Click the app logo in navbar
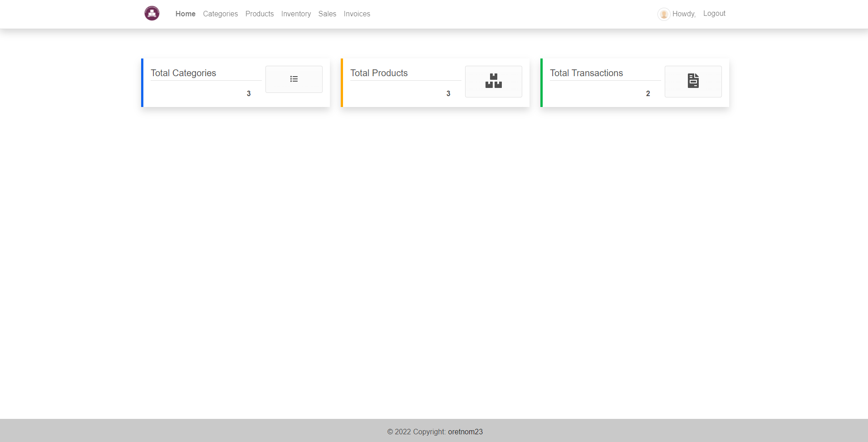Viewport: 868px width, 442px height. 152,14
